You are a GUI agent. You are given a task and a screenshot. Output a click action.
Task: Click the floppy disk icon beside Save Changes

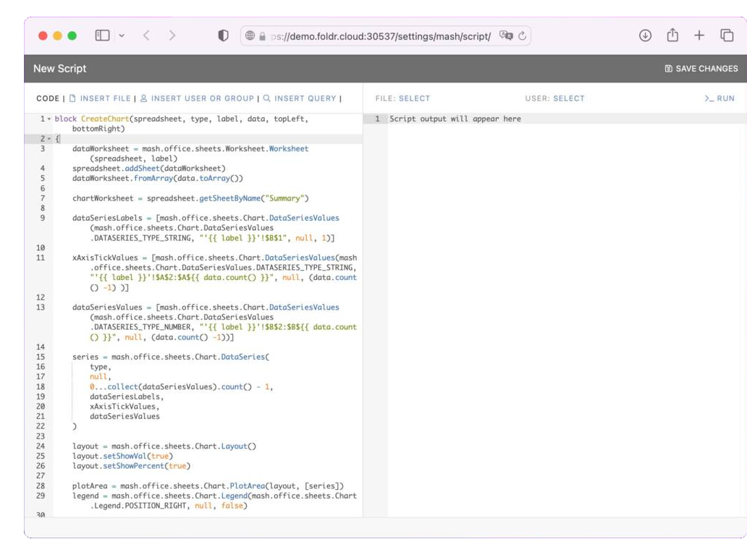tap(668, 69)
